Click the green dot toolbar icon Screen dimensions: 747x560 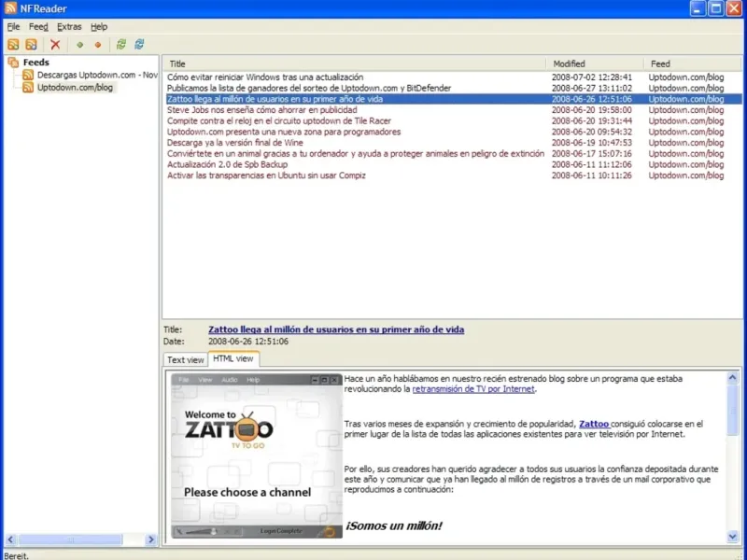(x=79, y=45)
